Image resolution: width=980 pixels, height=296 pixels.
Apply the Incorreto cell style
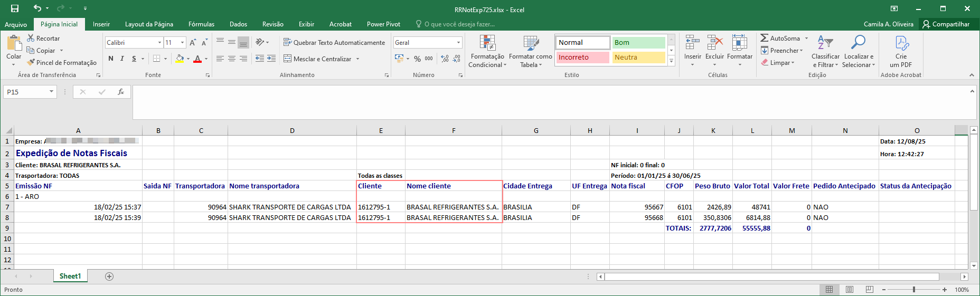582,57
